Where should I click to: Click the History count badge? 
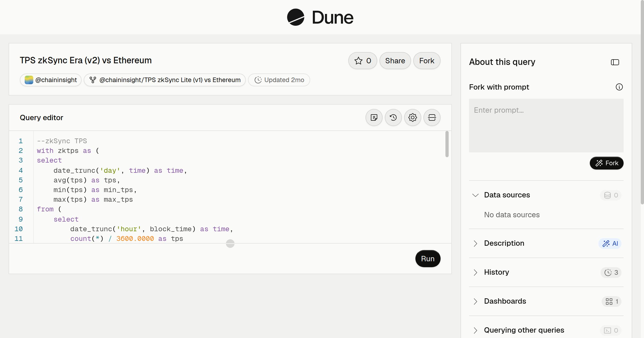(611, 273)
